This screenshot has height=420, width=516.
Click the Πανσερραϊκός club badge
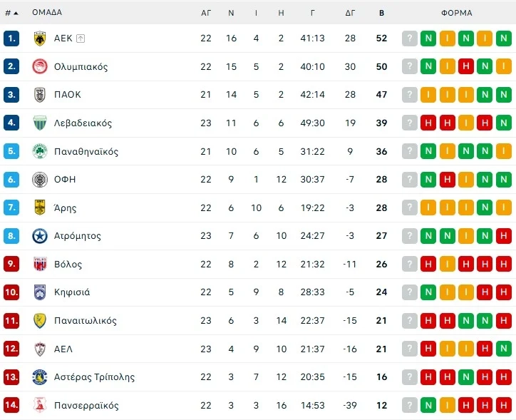pos(40,405)
